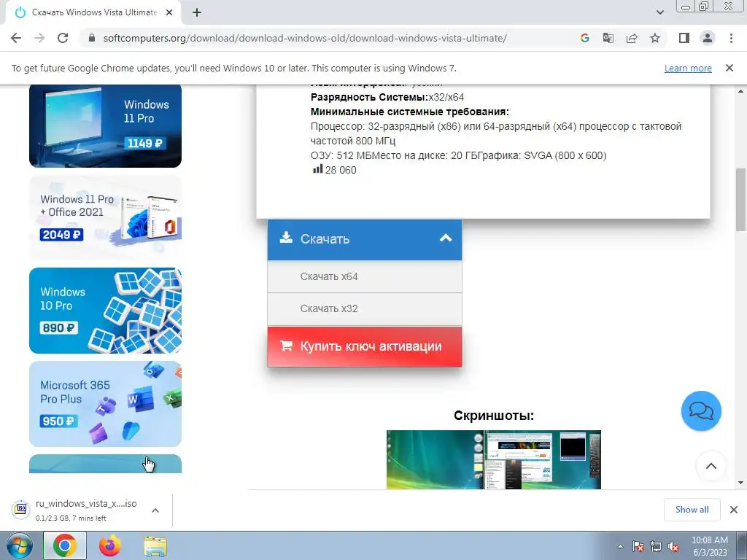The width and height of the screenshot is (747, 560).
Task: Open the Windows 11 Pro + Office 2021 banner
Action: point(105,217)
